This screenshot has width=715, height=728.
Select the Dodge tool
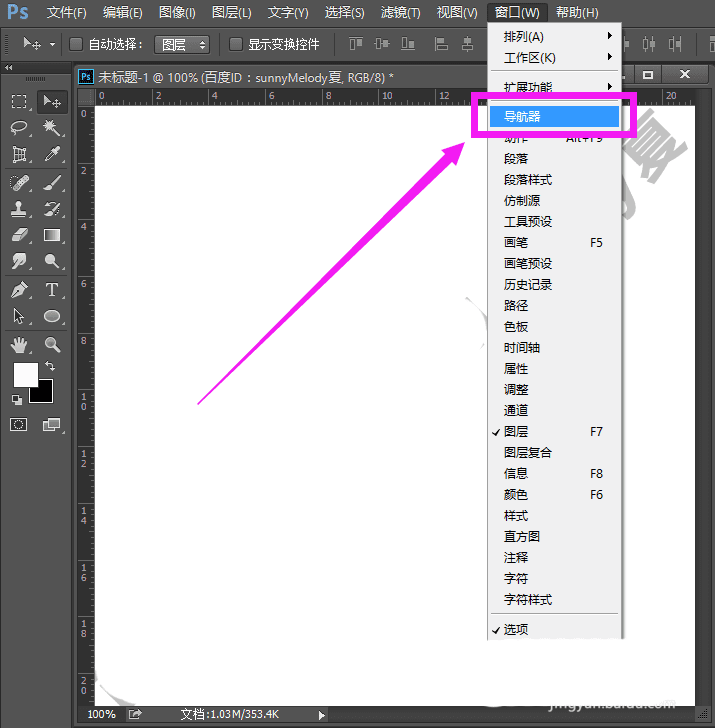(52, 261)
